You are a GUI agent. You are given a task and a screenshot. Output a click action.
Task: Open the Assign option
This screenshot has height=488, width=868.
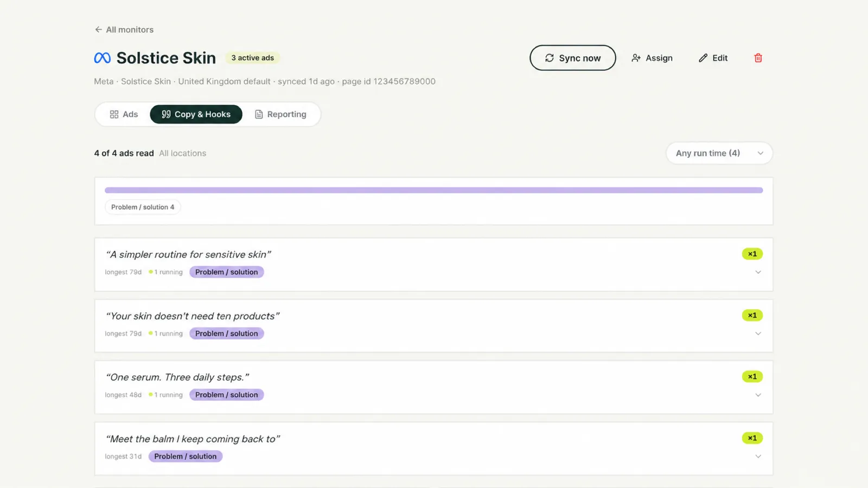(x=652, y=58)
